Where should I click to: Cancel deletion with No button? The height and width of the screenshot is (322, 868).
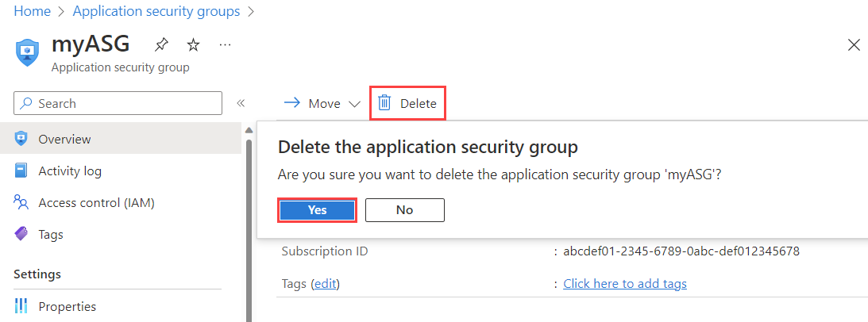(x=404, y=210)
